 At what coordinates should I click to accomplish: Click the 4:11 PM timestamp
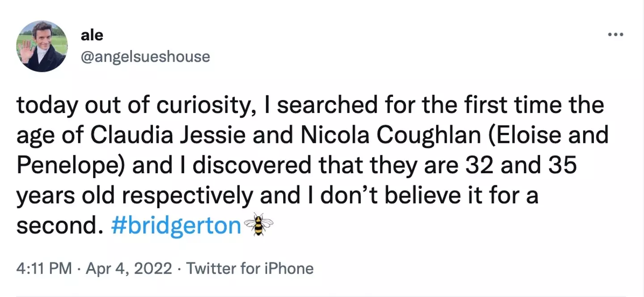pyautogui.click(x=43, y=269)
